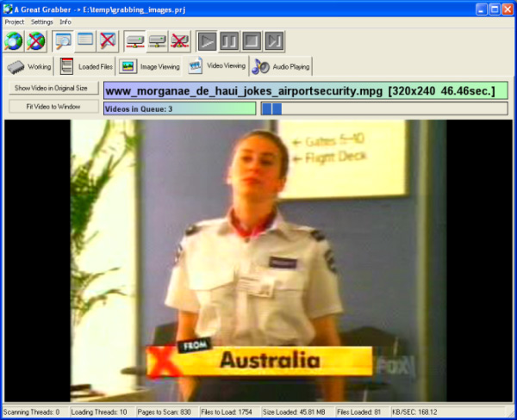Click the plain window toolbar icon

[x=85, y=40]
